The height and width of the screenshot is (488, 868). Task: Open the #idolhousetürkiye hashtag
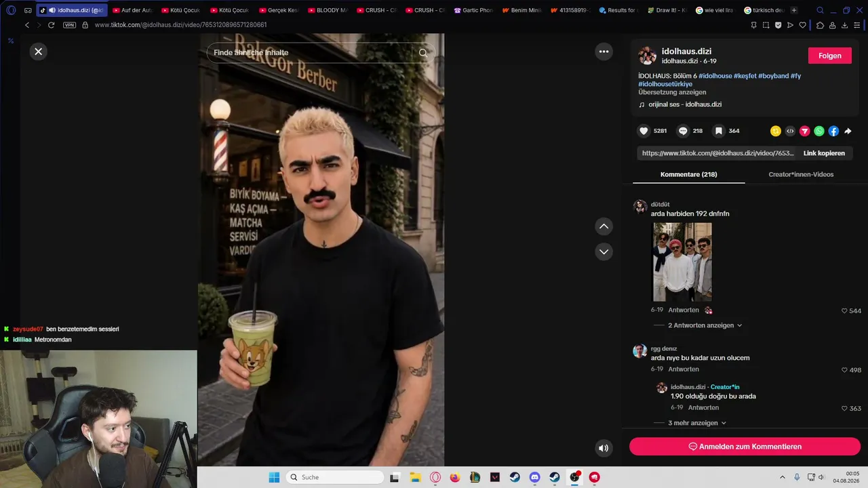pyautogui.click(x=665, y=84)
